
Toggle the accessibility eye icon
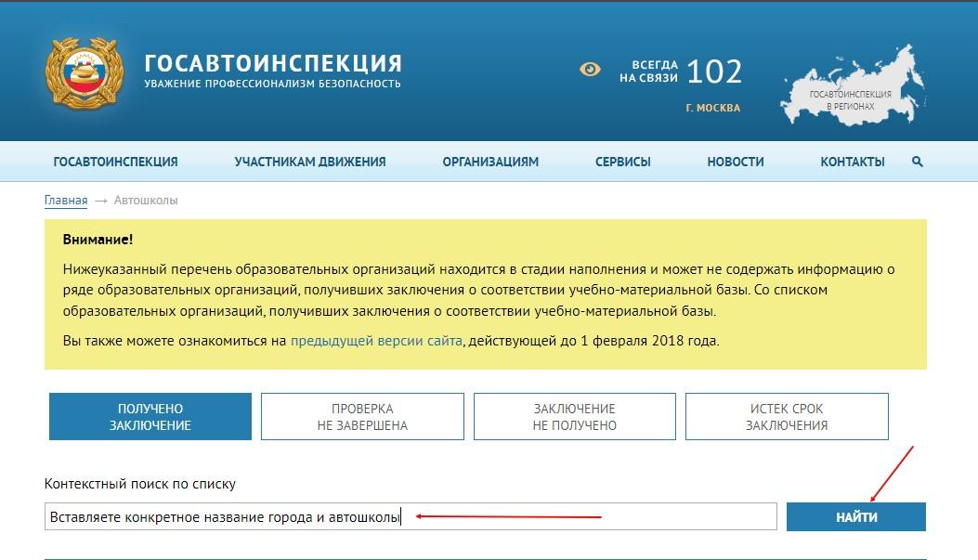click(590, 70)
